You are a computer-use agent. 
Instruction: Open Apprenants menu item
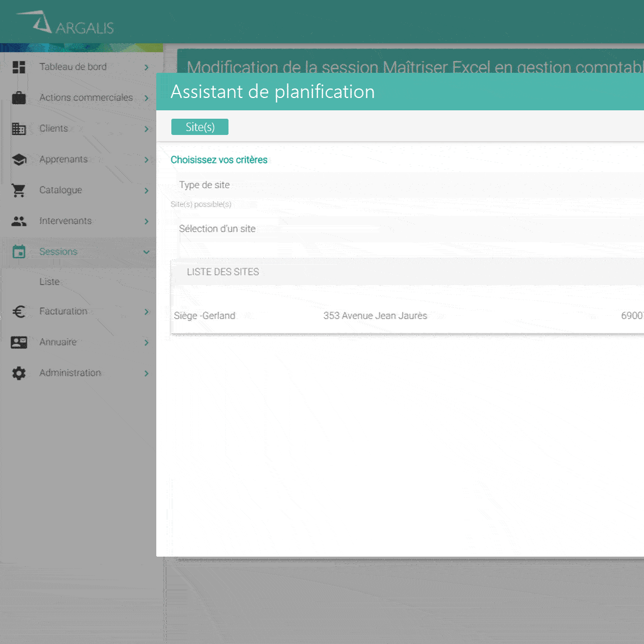coord(63,159)
